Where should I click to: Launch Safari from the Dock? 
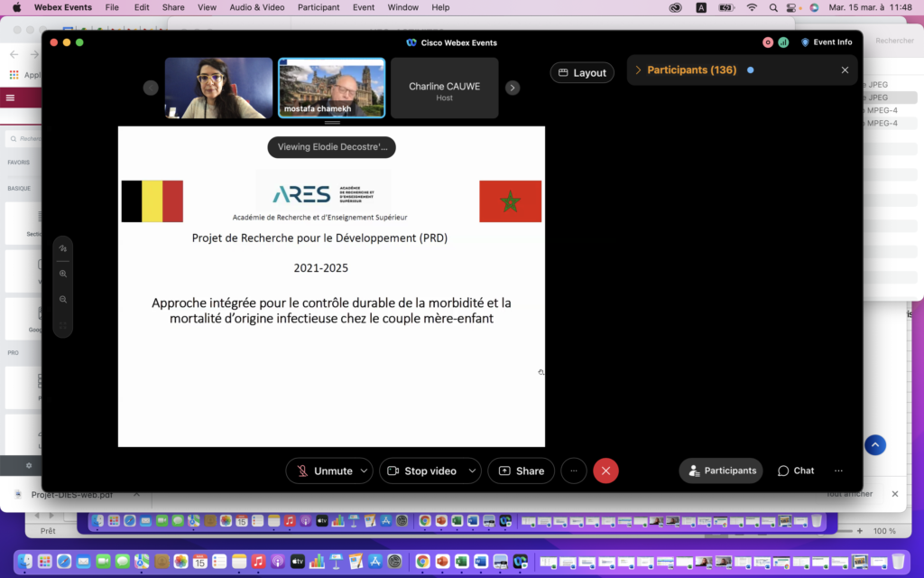click(x=64, y=561)
